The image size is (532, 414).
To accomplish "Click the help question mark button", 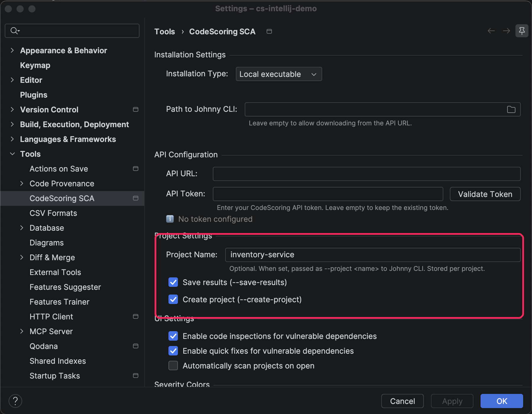I will click(x=15, y=401).
